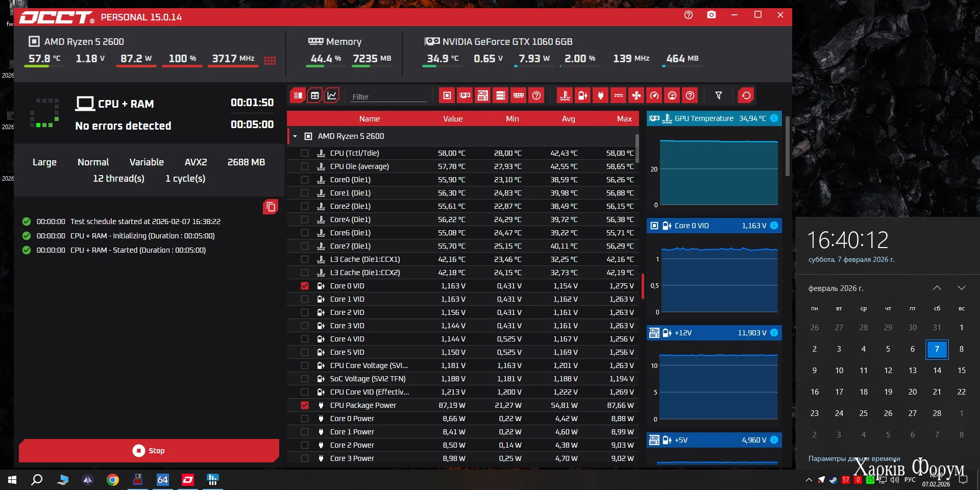Viewport: 980px width, 490px height.
Task: Click the graph panel vertical scrollbar
Action: click(788, 146)
